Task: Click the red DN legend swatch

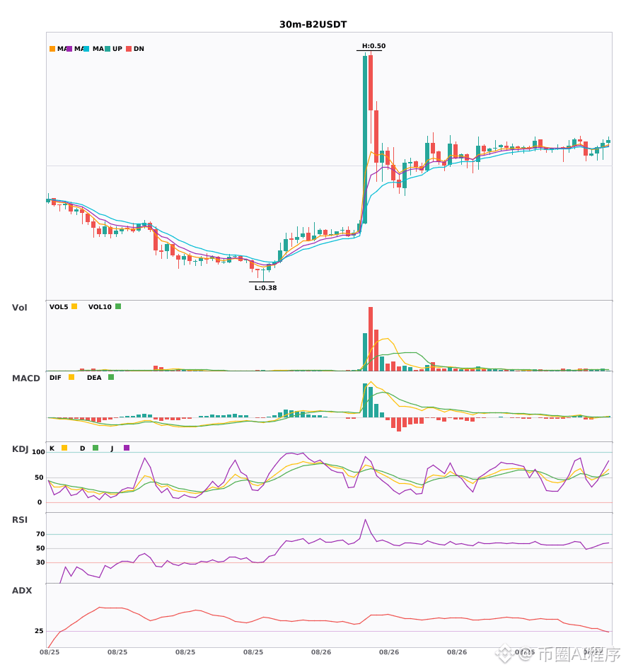Action: point(129,49)
